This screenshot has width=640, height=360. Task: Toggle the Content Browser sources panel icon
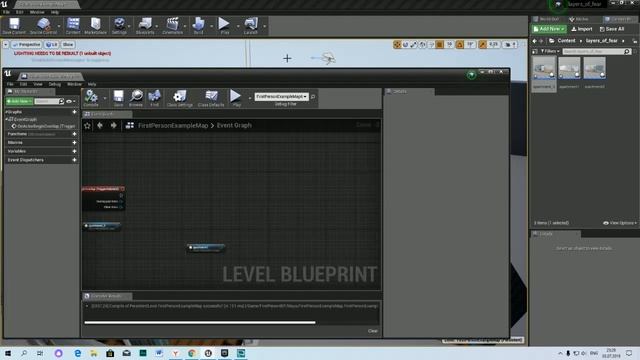coord(535,51)
